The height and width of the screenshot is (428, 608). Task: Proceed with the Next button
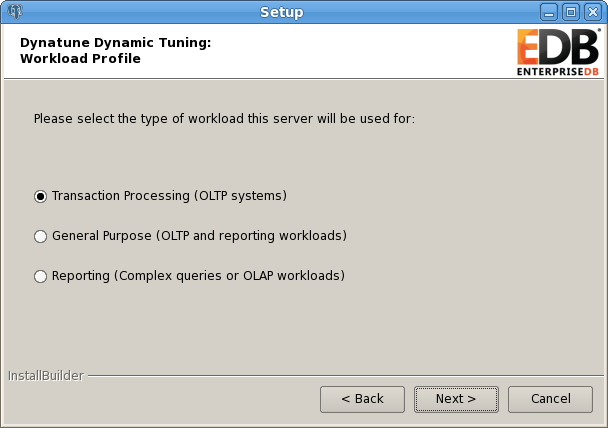456,399
